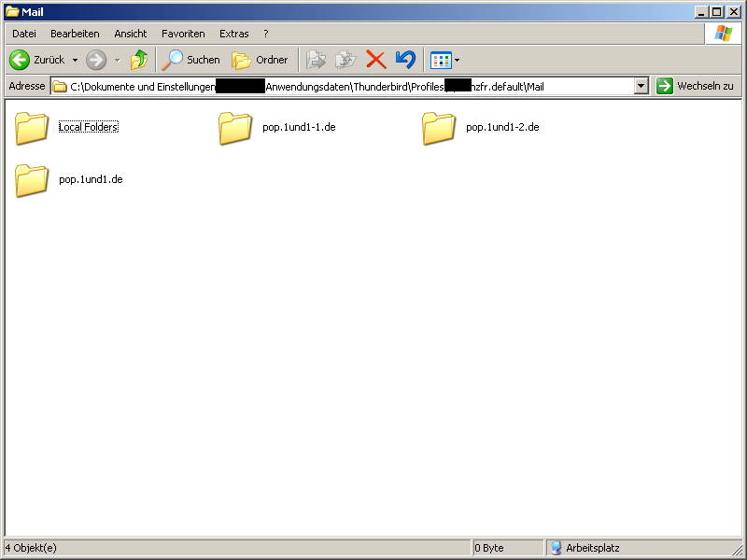Click the pop.1und1-2.de folder name
747x560 pixels.
click(x=502, y=127)
